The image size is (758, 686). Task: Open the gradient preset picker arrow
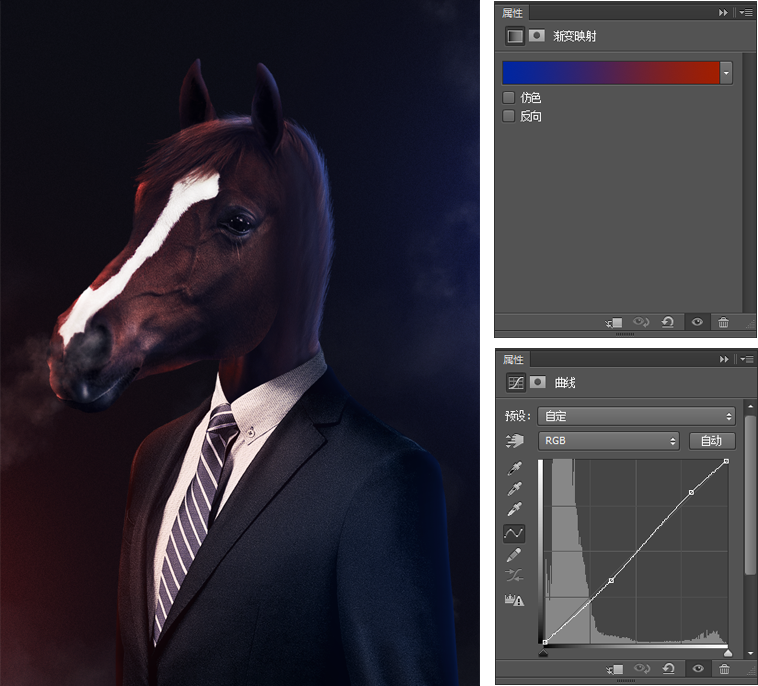[x=726, y=73]
